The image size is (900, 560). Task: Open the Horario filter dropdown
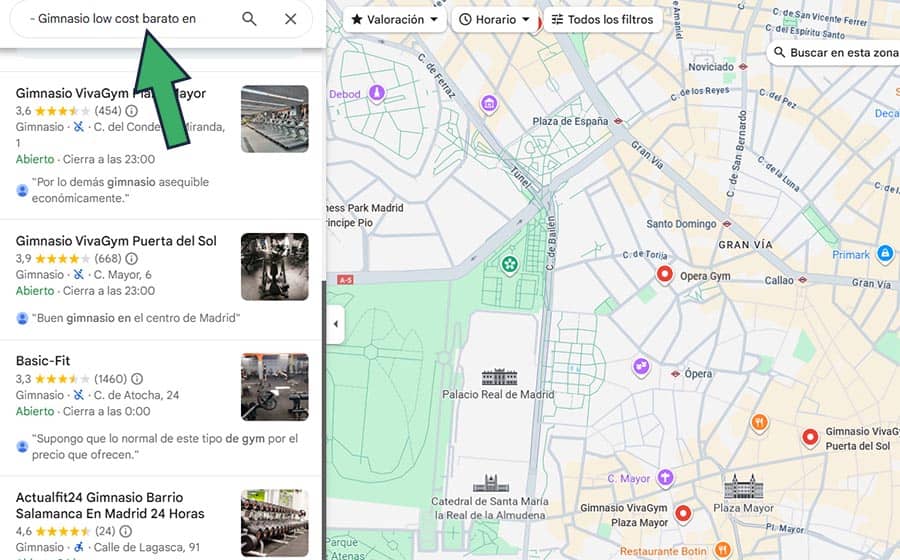tap(494, 19)
